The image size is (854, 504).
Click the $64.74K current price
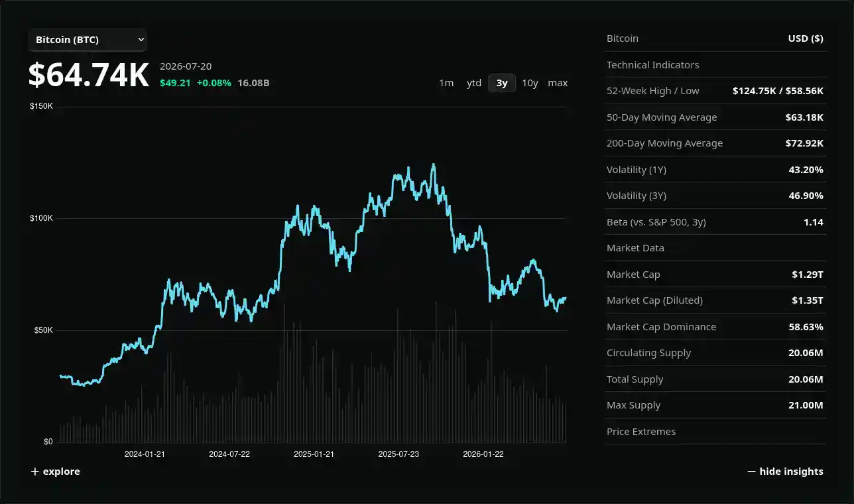(x=88, y=75)
